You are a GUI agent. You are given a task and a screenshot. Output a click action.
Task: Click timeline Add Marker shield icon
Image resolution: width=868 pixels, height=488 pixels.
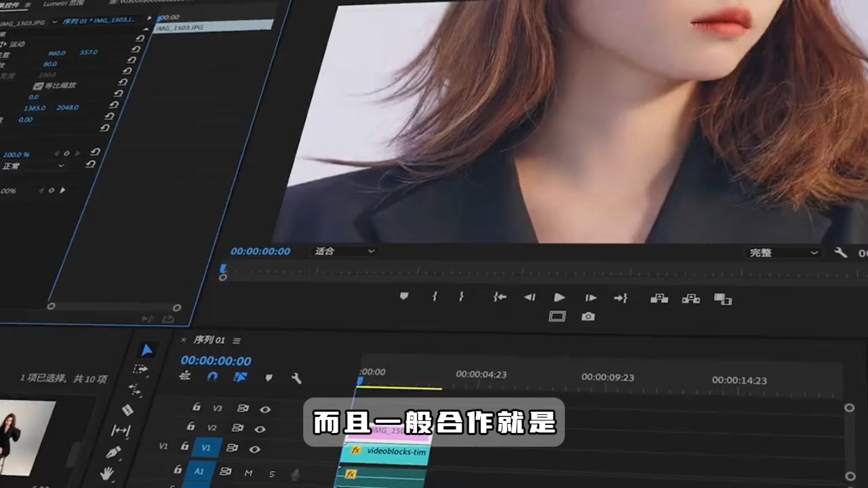269,378
